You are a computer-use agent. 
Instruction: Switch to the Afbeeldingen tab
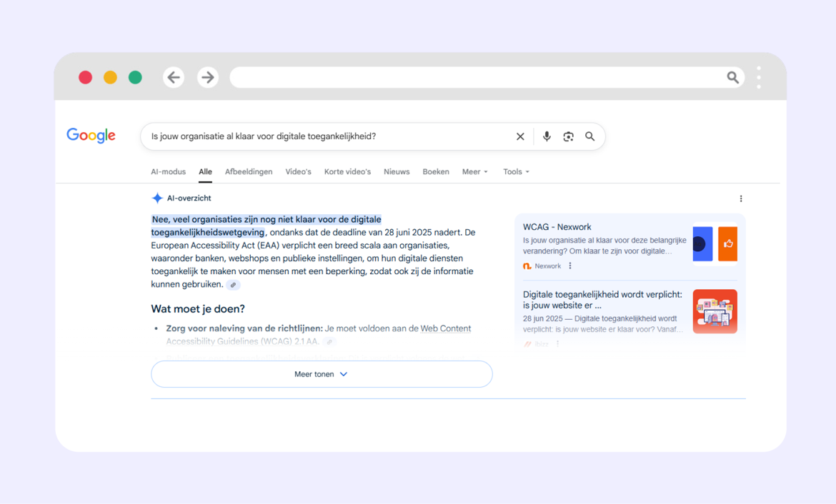coord(249,172)
